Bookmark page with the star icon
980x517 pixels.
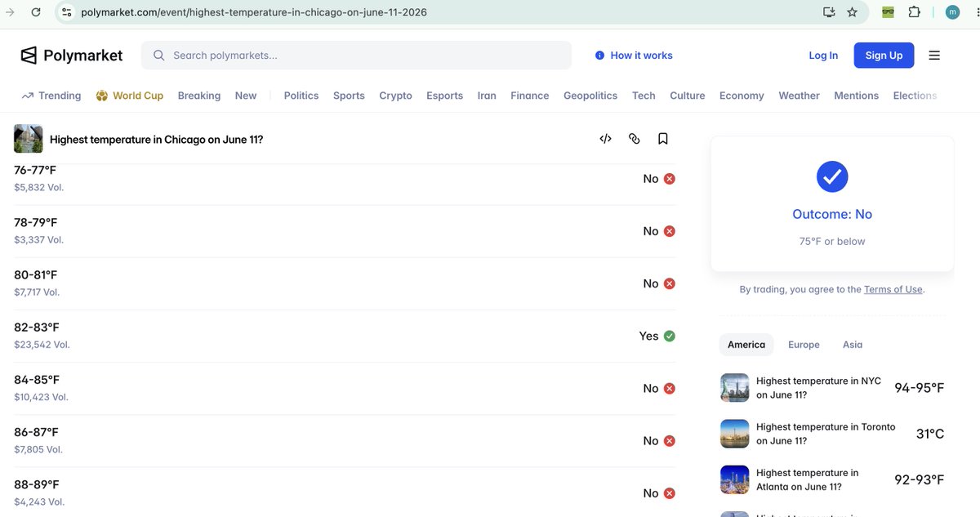coord(853,12)
